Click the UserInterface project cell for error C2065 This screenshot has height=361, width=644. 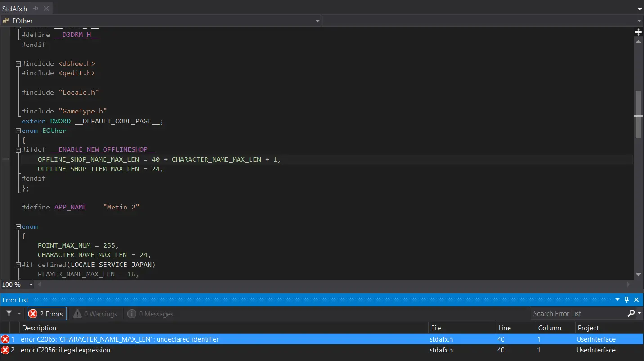pos(596,339)
